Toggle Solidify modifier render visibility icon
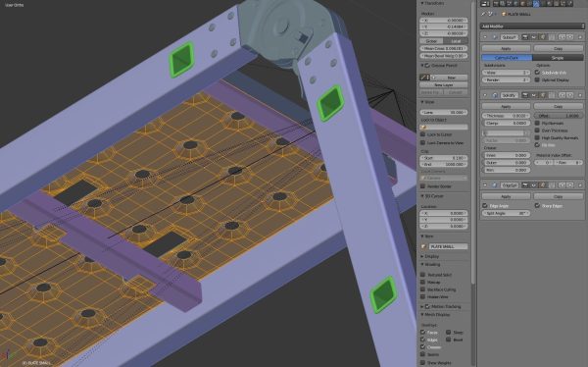The width and height of the screenshot is (588, 367). 525,95
